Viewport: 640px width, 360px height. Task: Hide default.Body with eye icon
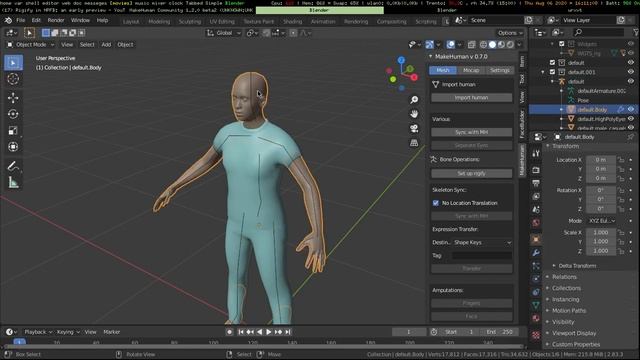click(x=631, y=109)
